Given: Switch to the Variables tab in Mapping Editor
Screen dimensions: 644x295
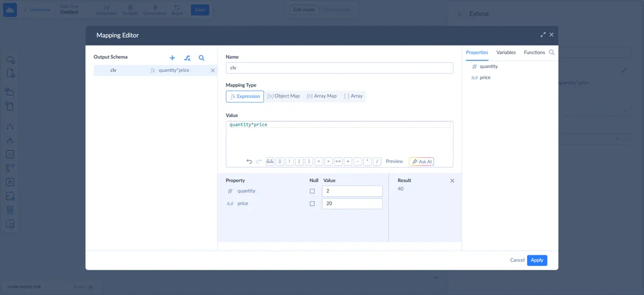Looking at the screenshot, I should tap(506, 53).
